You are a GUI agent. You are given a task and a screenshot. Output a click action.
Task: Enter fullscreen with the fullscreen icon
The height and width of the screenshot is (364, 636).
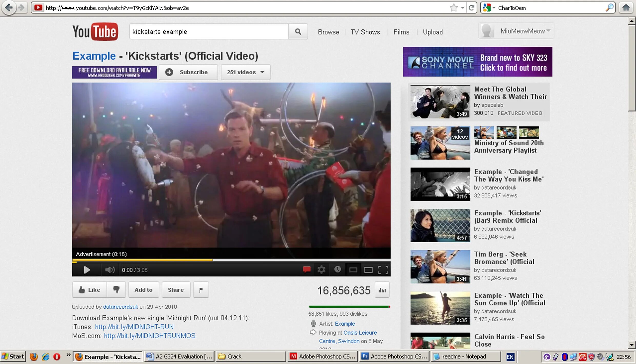[x=383, y=270]
